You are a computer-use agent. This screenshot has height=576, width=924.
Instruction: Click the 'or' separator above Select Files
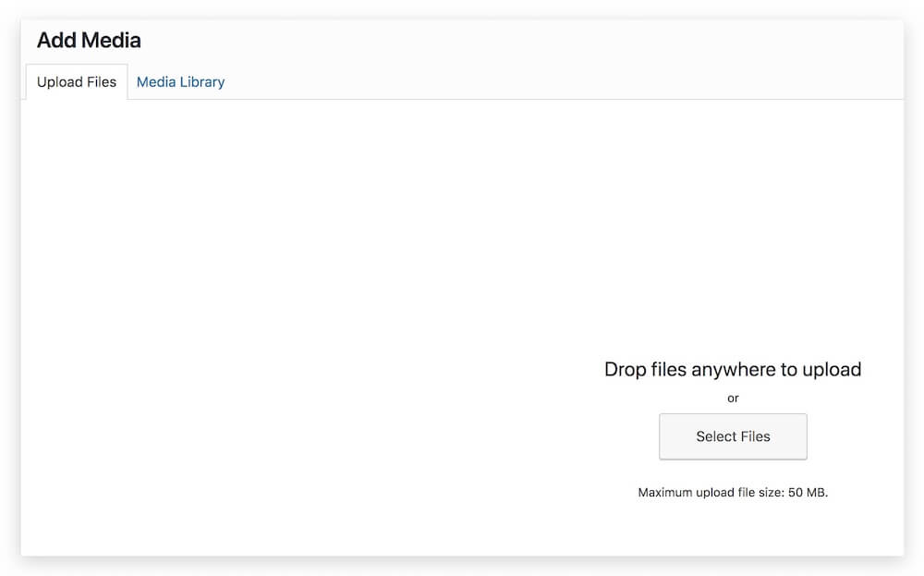coord(733,398)
